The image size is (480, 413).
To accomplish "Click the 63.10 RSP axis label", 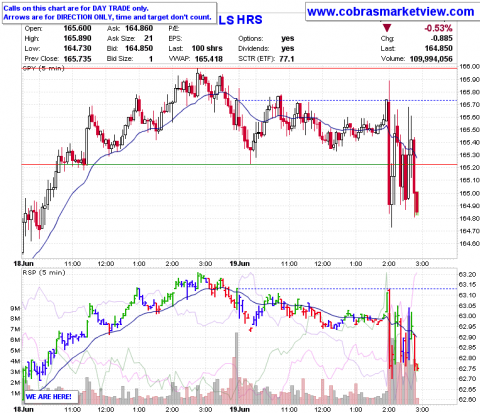I will 467,295.
